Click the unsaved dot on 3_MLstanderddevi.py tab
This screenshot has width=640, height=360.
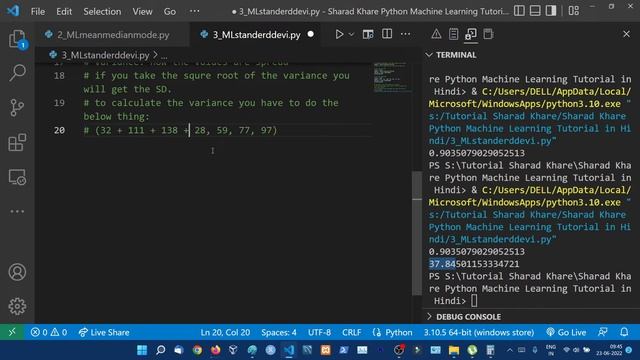click(311, 34)
